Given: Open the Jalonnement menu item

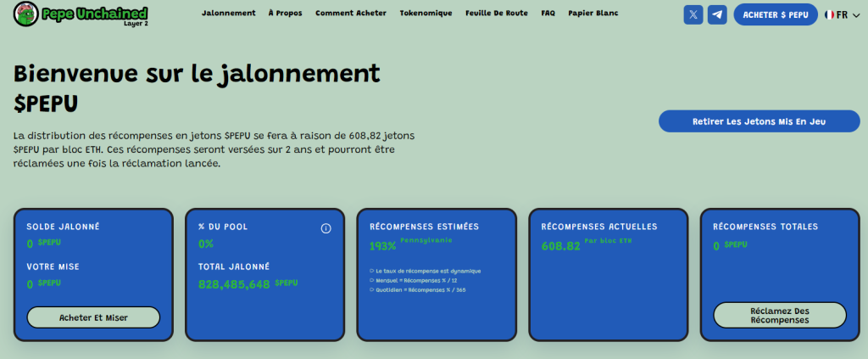Looking at the screenshot, I should pyautogui.click(x=229, y=14).
